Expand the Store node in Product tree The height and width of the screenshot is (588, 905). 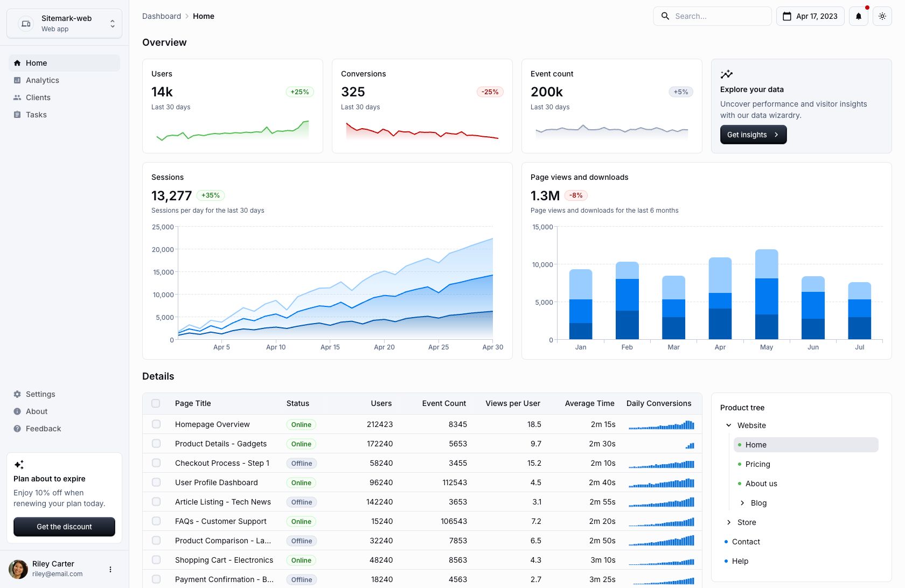(729, 522)
